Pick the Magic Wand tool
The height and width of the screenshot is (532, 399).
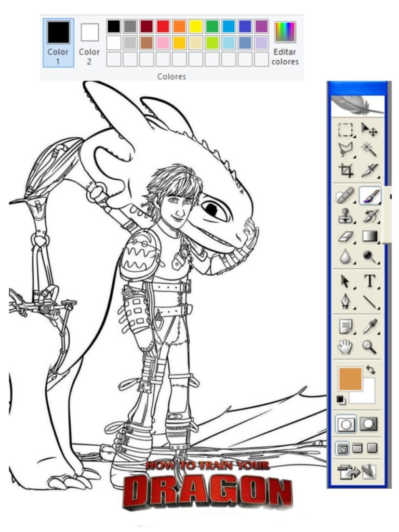(369, 149)
